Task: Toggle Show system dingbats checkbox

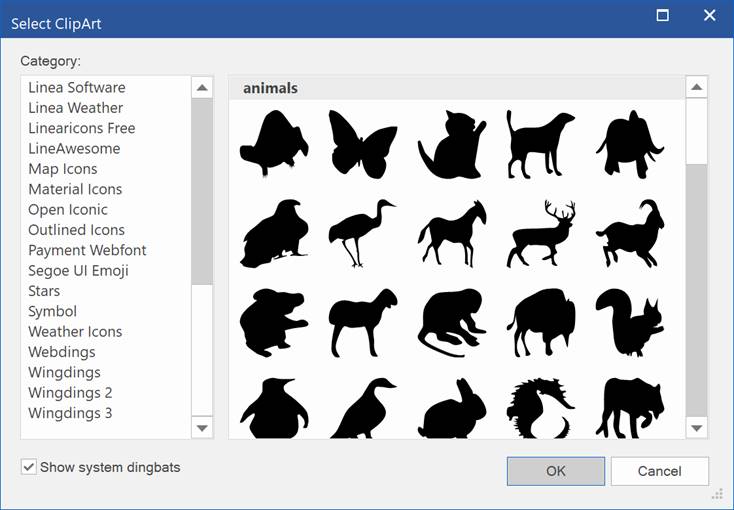Action: tap(29, 467)
